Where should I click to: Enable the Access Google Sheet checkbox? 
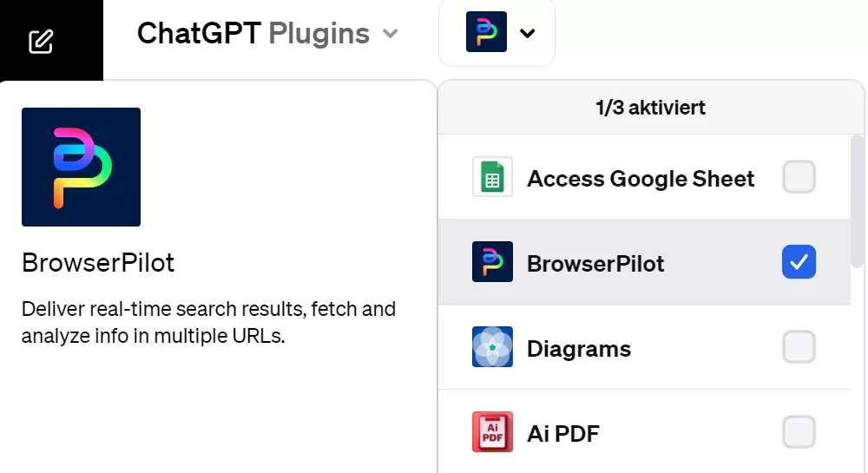pyautogui.click(x=799, y=177)
